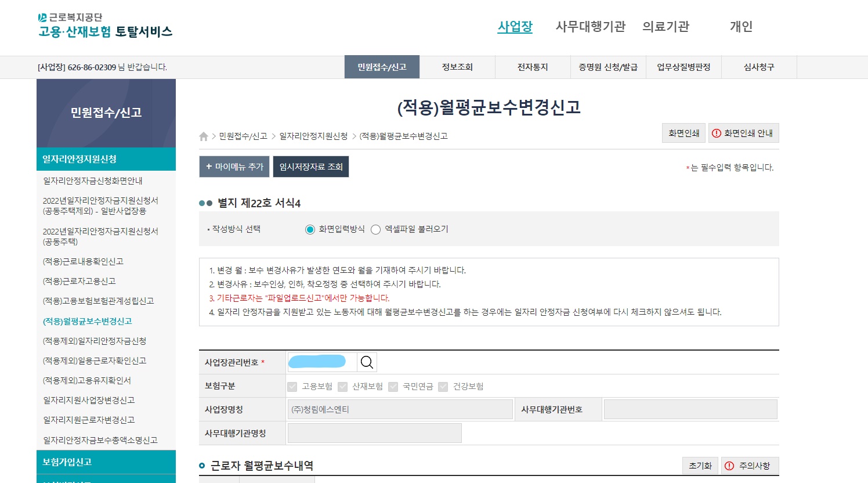868x483 pixels.
Task: Click the 화면인쇄 button
Action: [x=684, y=133]
